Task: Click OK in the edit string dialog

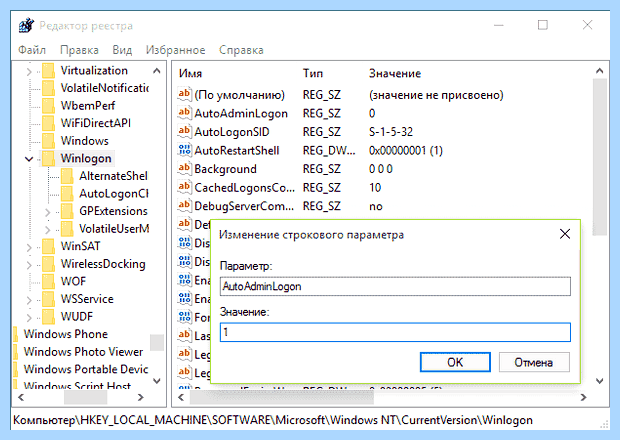Action: coord(455,362)
